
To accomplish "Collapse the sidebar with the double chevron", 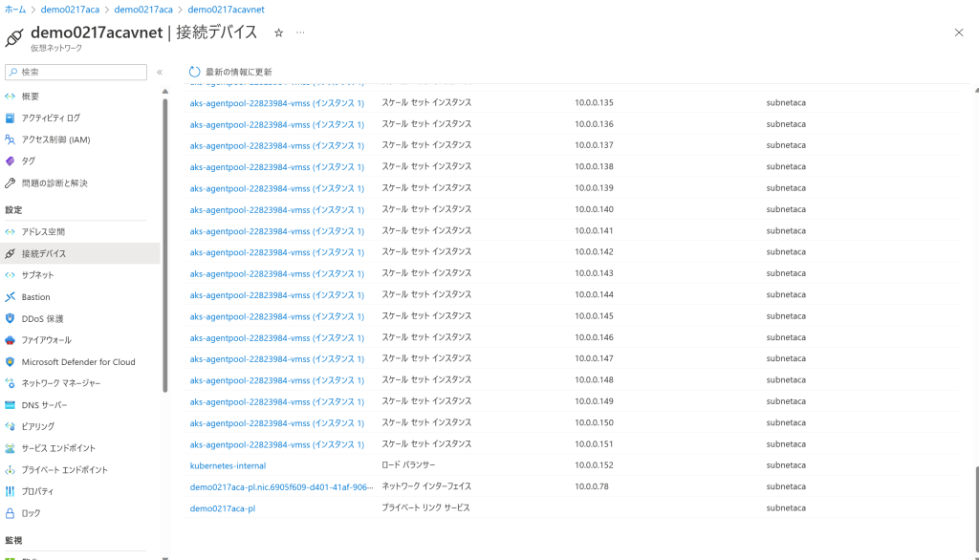I will (x=160, y=72).
